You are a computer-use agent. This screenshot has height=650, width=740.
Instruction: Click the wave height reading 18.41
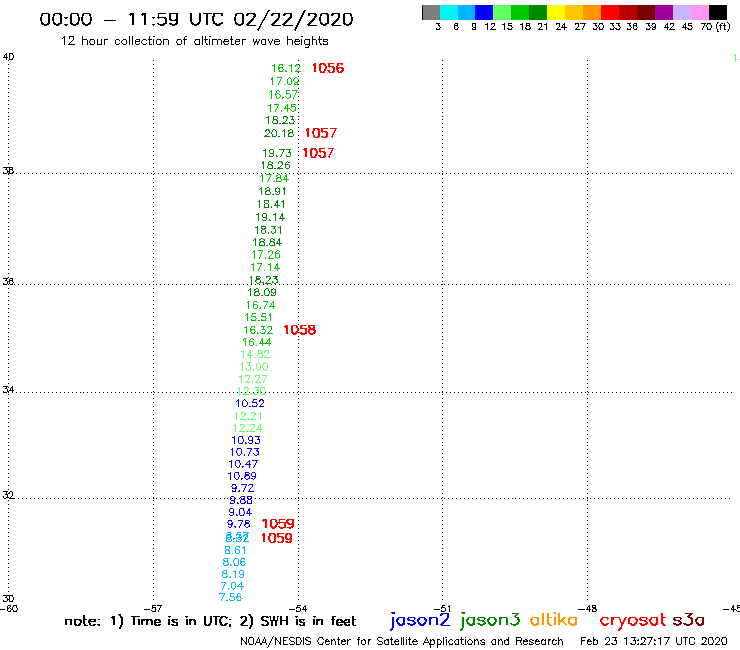[x=271, y=204]
